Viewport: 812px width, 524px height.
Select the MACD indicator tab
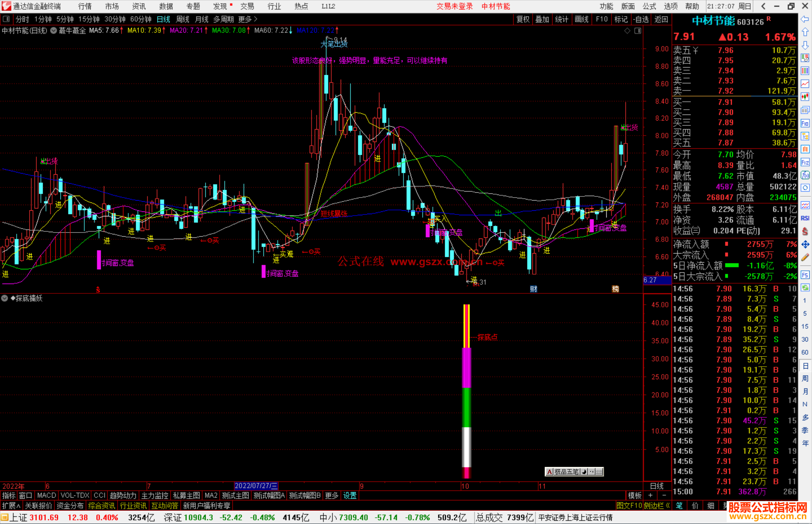coord(47,495)
